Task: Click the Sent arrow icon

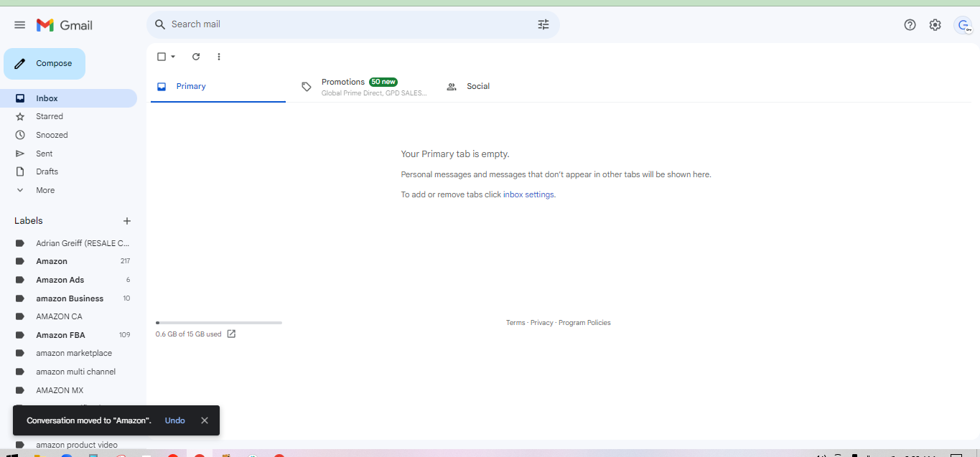Action: (x=20, y=154)
